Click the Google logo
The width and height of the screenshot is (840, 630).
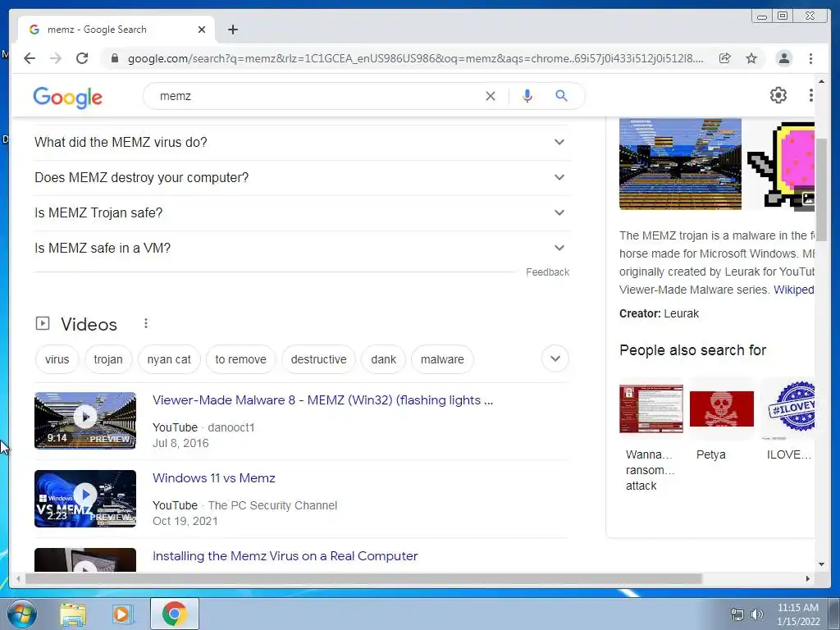(67, 98)
